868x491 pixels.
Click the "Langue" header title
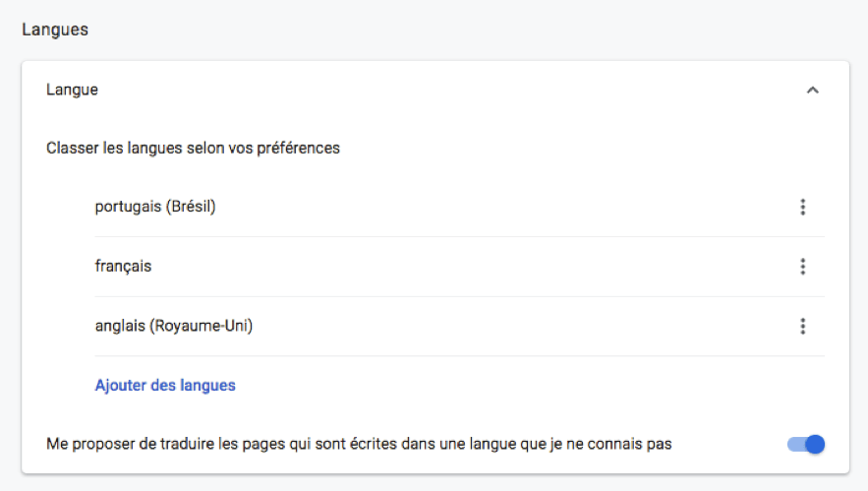72,90
